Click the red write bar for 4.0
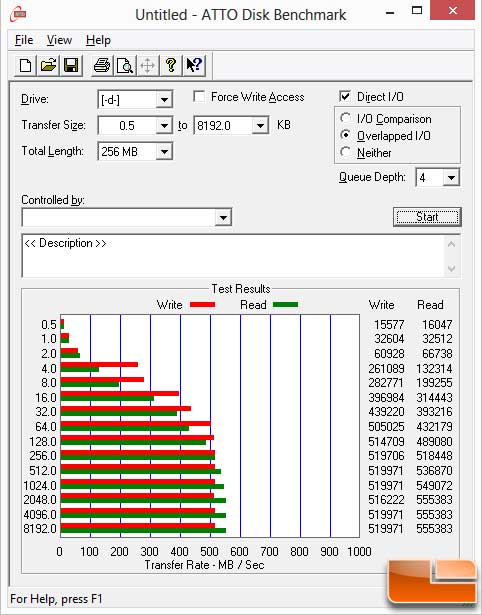The image size is (482, 615). click(99, 365)
